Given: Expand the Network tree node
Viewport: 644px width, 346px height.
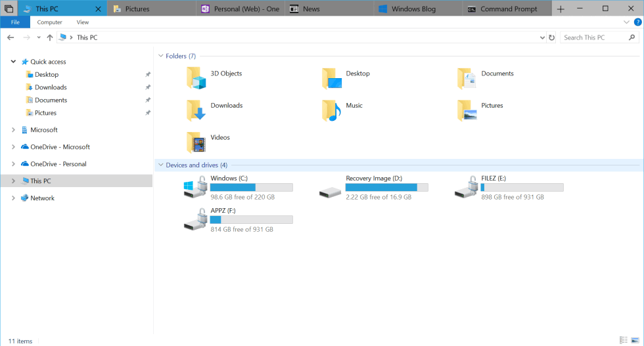Looking at the screenshot, I should pyautogui.click(x=13, y=198).
